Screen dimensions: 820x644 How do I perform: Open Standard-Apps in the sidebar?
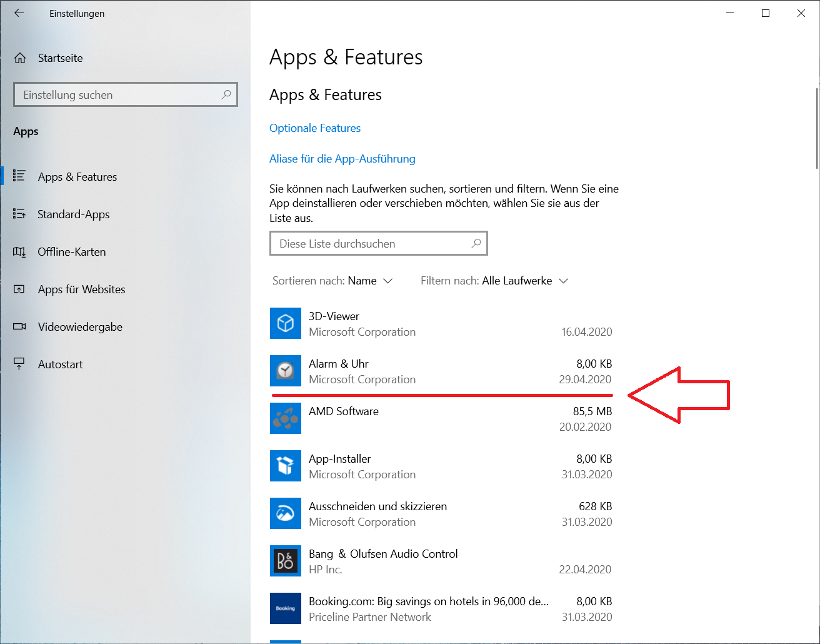click(x=73, y=214)
